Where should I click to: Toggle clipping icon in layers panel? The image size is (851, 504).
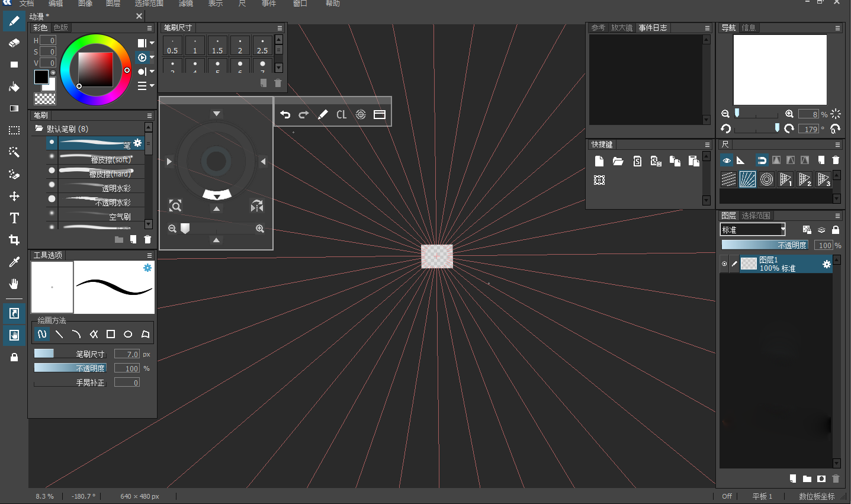tap(821, 230)
